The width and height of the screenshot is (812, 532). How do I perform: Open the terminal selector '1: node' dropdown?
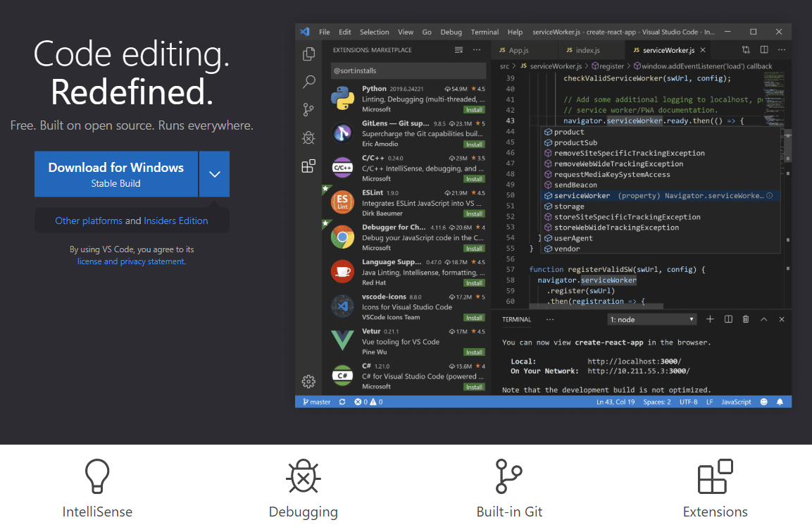point(651,320)
